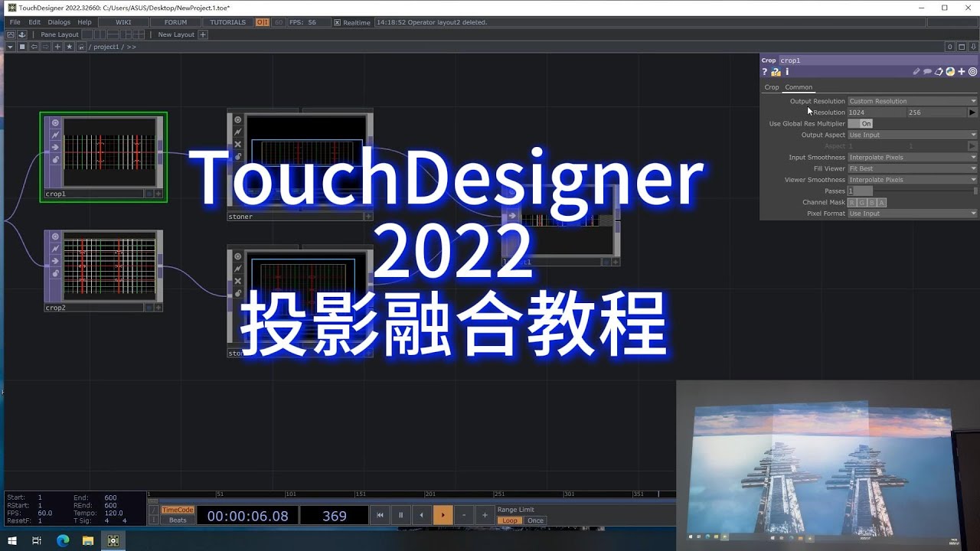Click the anchor icon in pane bar
The height and width of the screenshot is (551, 980).
point(22,34)
